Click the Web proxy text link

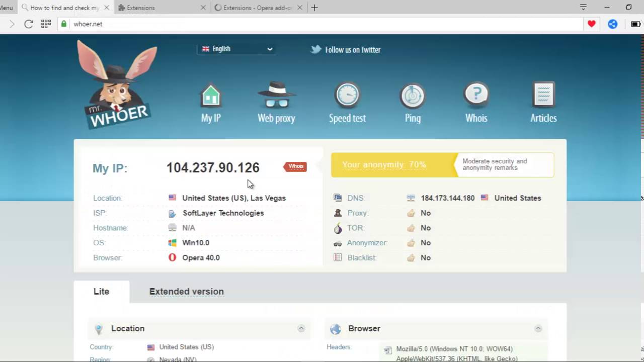276,118
